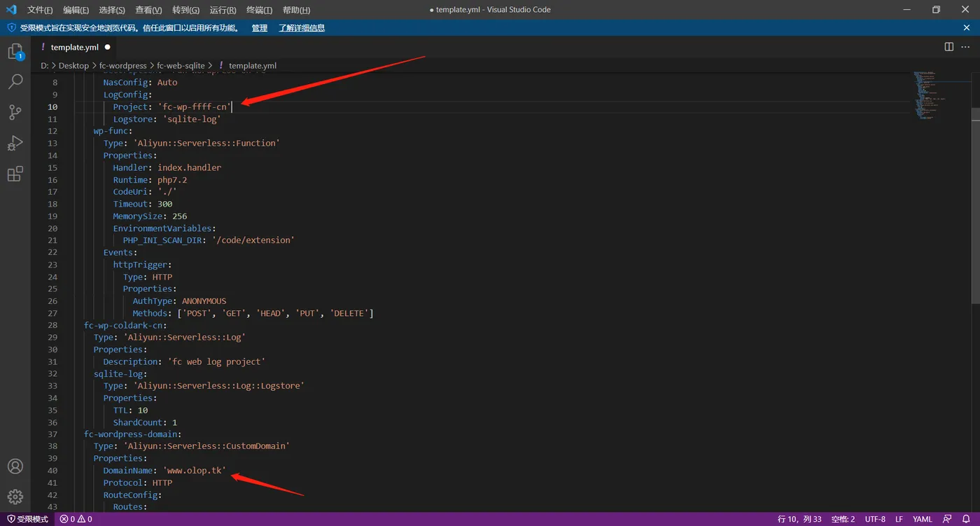Click the restricted mode status bar item
This screenshot has height=526, width=980.
click(28, 519)
